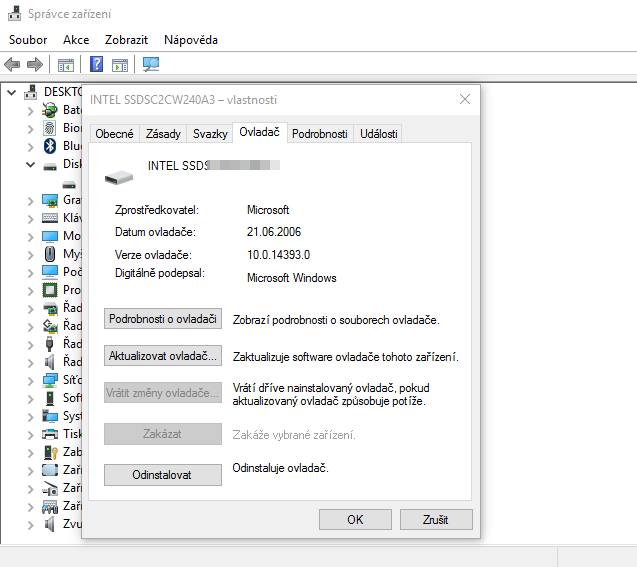637x567 pixels.
Task: Click Aktualizovat ovladač button
Action: pos(163,356)
